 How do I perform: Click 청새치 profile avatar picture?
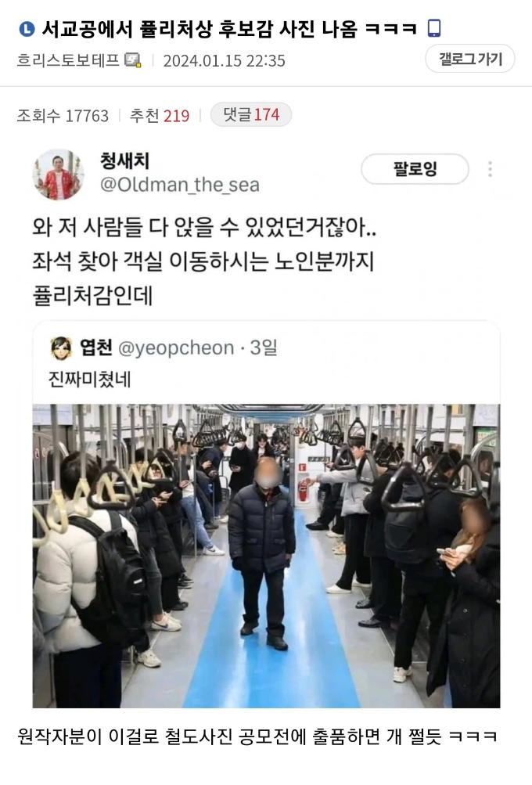click(59, 175)
